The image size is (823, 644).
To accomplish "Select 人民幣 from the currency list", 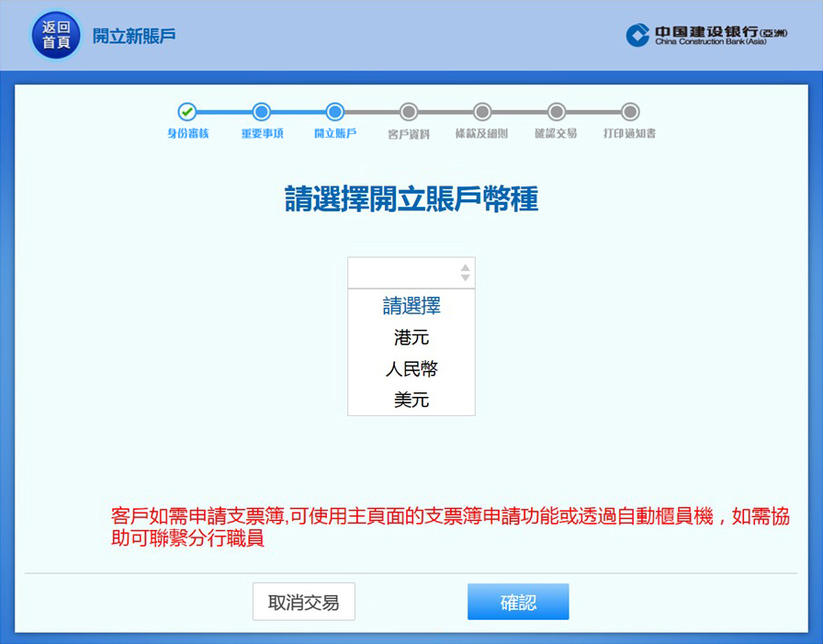I will point(411,369).
